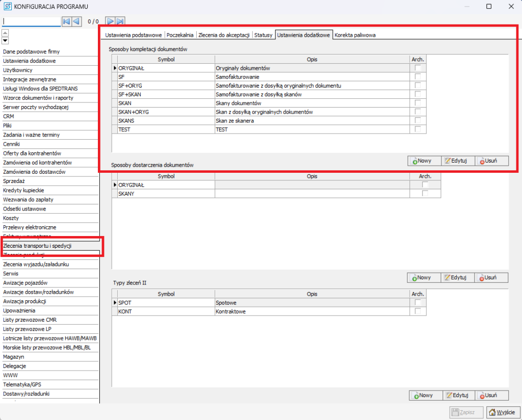Click the Zapisz save button
Screen dimensions: 522x420
pos(466,412)
